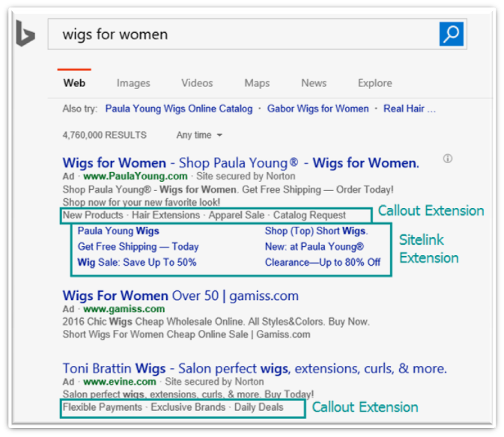Image resolution: width=504 pixels, height=437 pixels.
Task: Click the blue search magnifier button
Action: pyautogui.click(x=452, y=34)
